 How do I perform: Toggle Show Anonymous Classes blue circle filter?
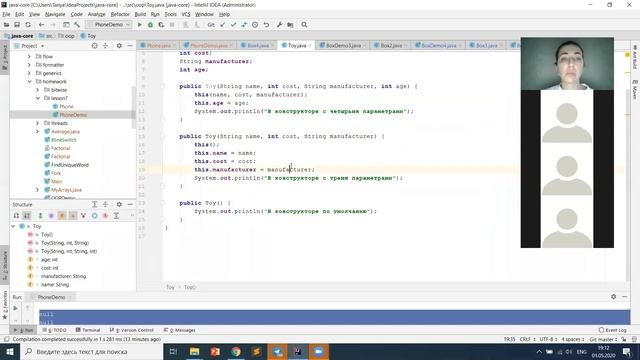pos(94,216)
